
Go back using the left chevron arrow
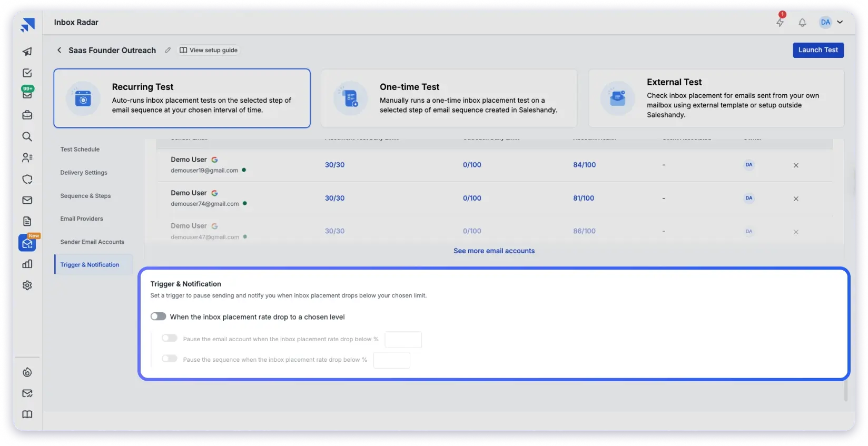tap(59, 50)
